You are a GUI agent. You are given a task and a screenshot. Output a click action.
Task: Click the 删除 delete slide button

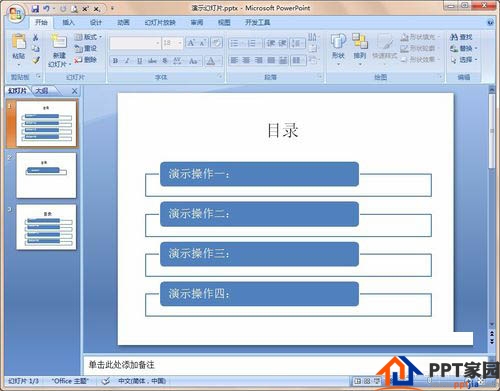pos(86,60)
